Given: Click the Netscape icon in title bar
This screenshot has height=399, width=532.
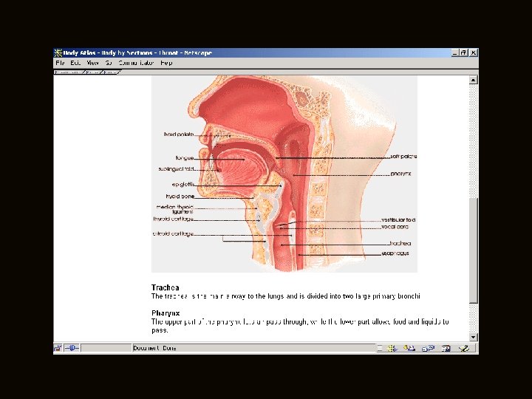Looking at the screenshot, I should point(58,53).
